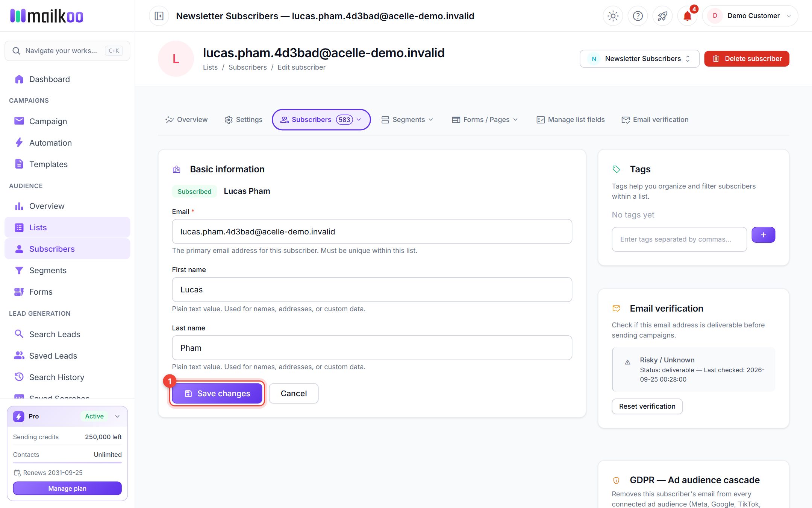The height and width of the screenshot is (508, 812).
Task: Open the Demo Customer account dropdown
Action: pyautogui.click(x=750, y=16)
